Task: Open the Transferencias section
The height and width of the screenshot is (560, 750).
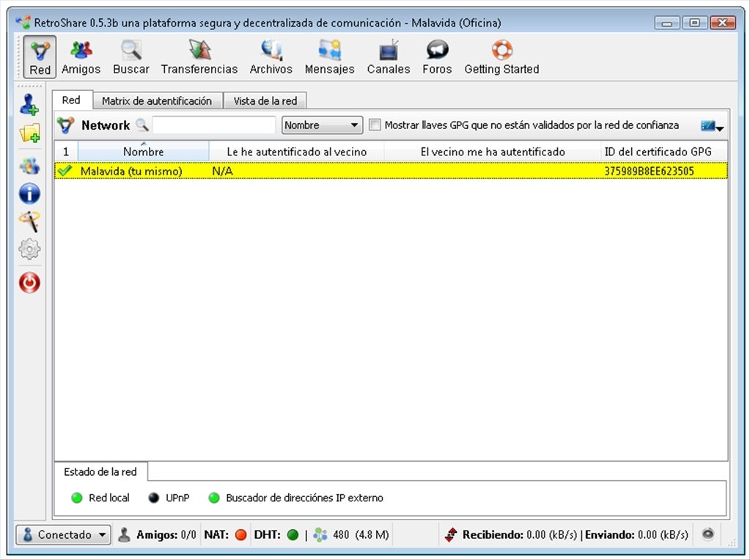Action: 199,57
